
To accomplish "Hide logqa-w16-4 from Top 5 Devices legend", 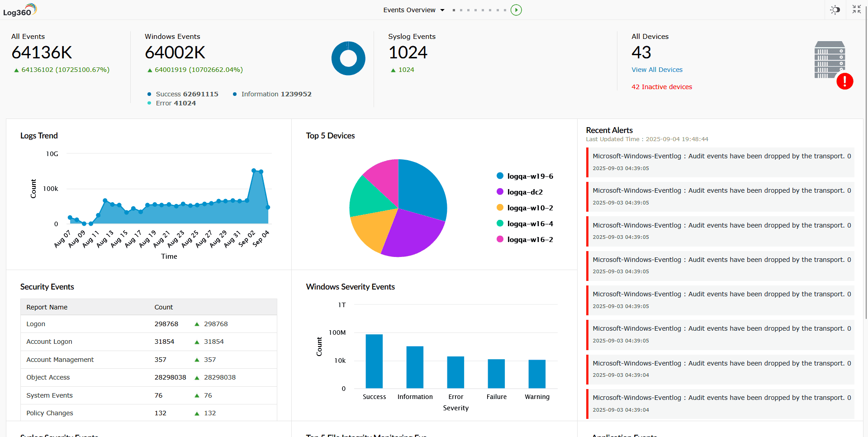I will click(x=499, y=223).
